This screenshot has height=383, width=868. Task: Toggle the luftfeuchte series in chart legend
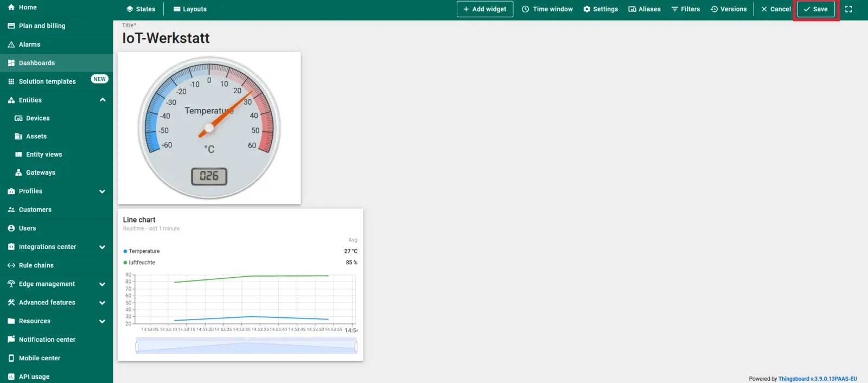pos(142,263)
